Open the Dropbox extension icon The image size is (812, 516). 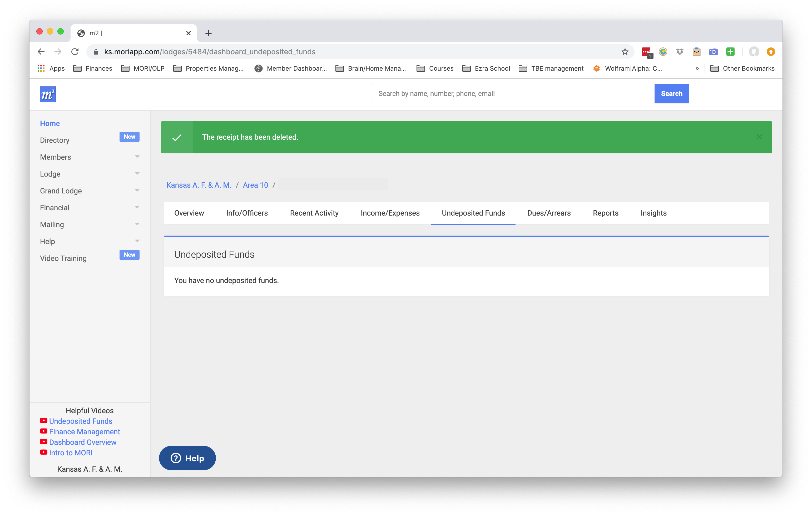(x=680, y=52)
